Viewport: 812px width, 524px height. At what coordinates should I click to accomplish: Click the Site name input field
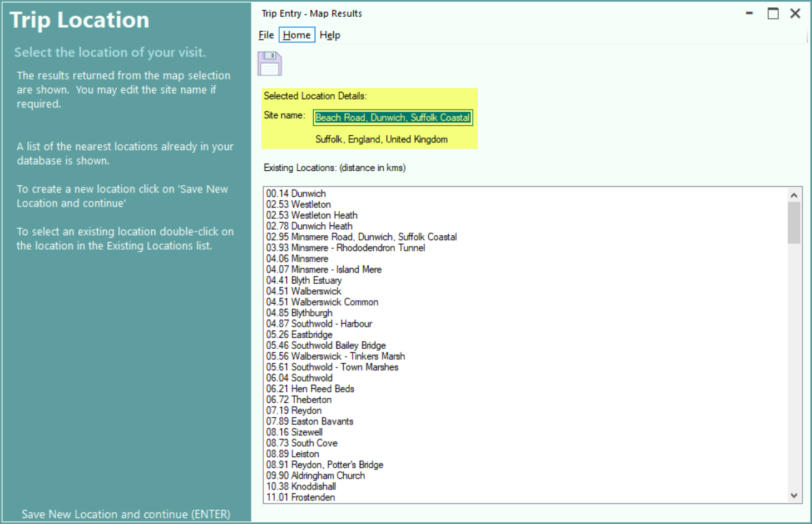(x=393, y=117)
